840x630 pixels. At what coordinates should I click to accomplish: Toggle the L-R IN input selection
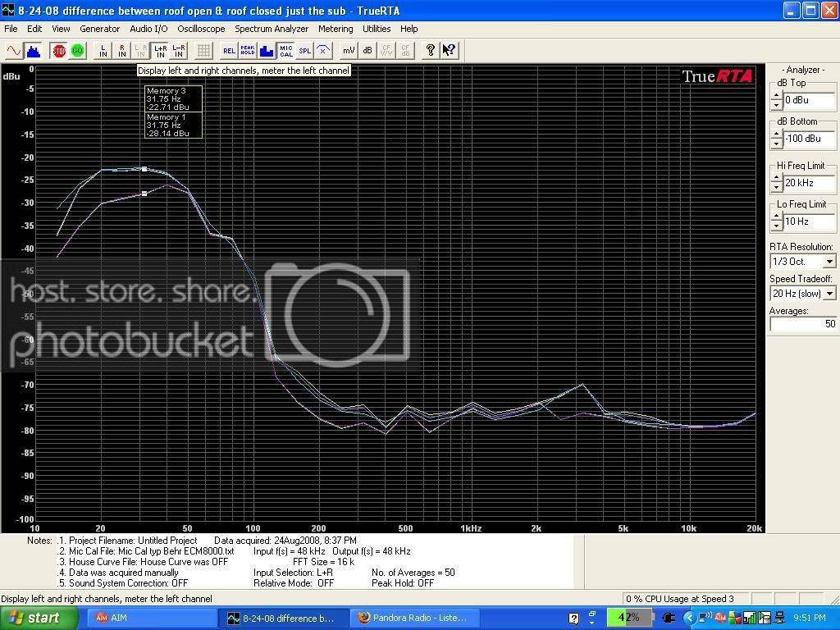point(179,51)
